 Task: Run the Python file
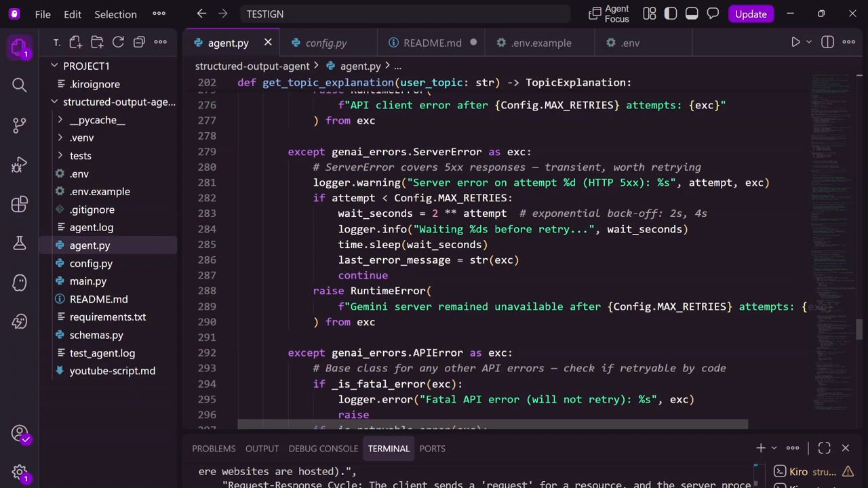click(x=795, y=42)
